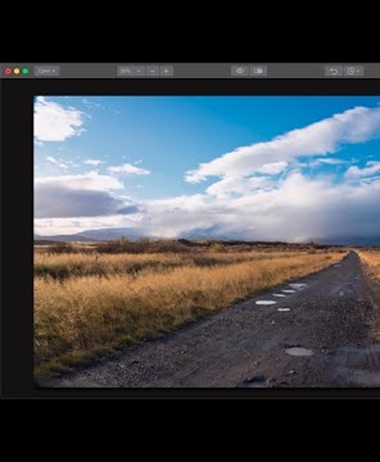The width and height of the screenshot is (380, 462).
Task: Click the landscape photo on the canvas
Action: coord(207,242)
